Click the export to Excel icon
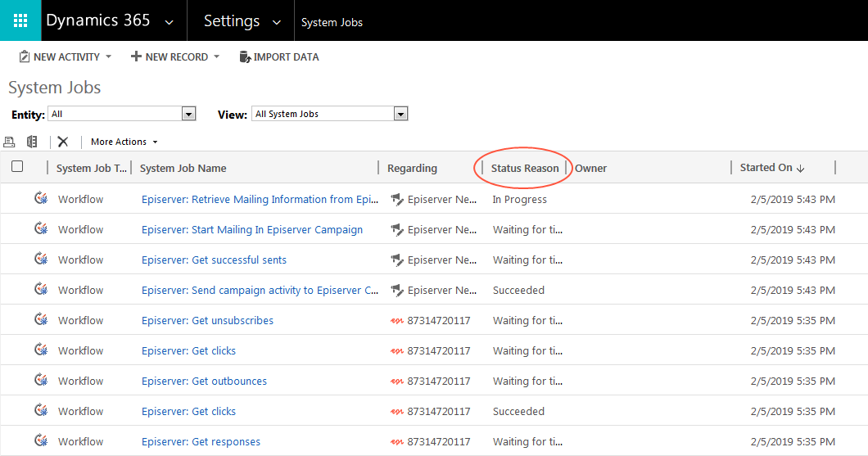The height and width of the screenshot is (456, 868). pyautogui.click(x=32, y=142)
